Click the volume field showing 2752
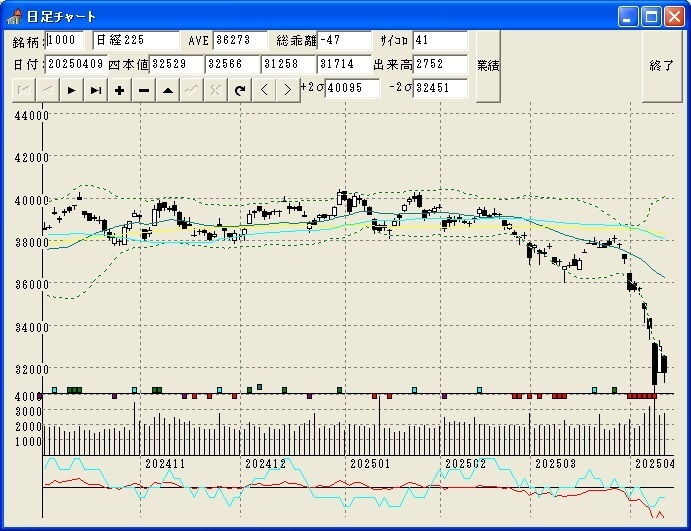The image size is (691, 531). pyautogui.click(x=440, y=64)
